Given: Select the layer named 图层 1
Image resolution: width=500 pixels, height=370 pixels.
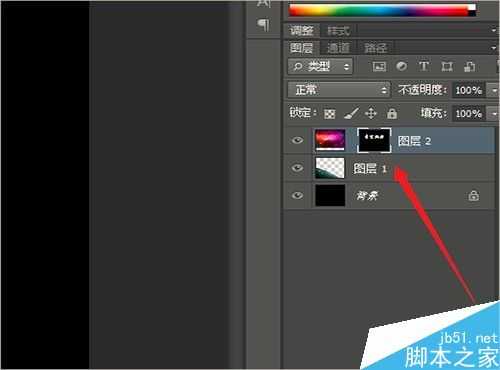Looking at the screenshot, I should click(370, 168).
